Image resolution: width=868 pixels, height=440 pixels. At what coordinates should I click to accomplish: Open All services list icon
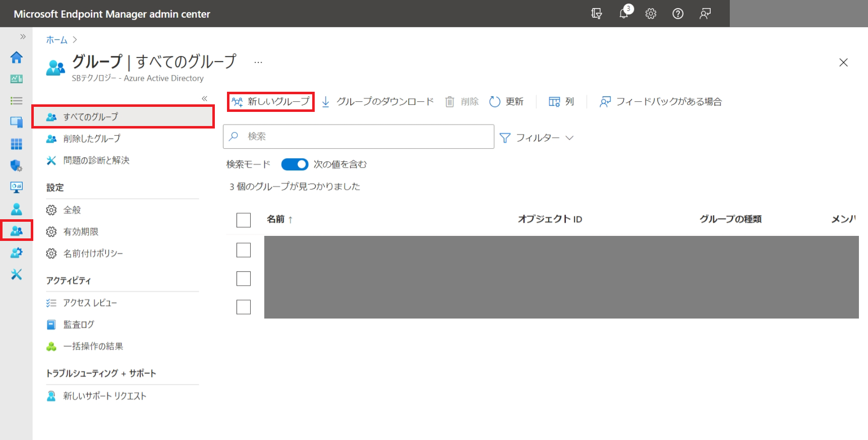[16, 101]
